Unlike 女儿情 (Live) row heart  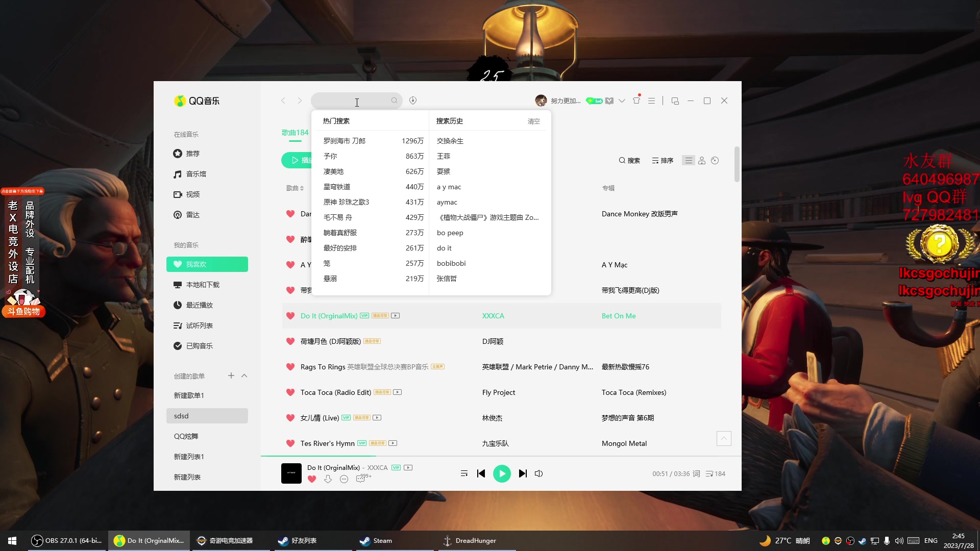[290, 418]
